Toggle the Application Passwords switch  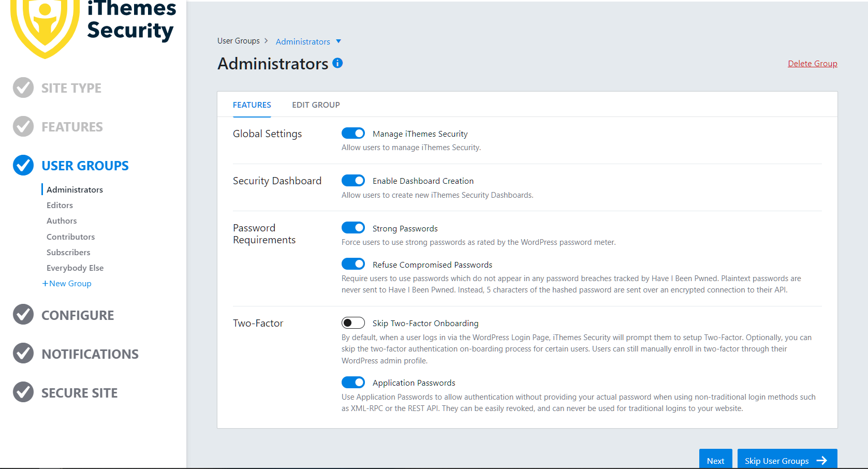[353, 382]
